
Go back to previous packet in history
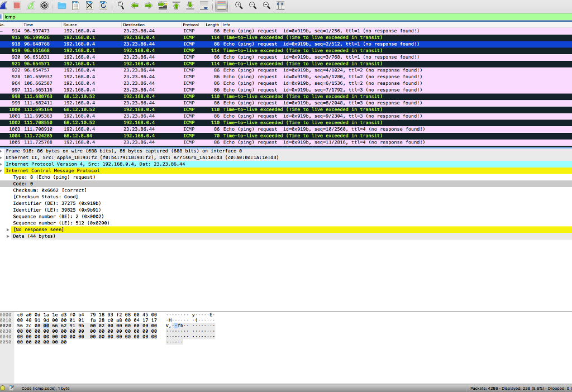[x=134, y=6]
